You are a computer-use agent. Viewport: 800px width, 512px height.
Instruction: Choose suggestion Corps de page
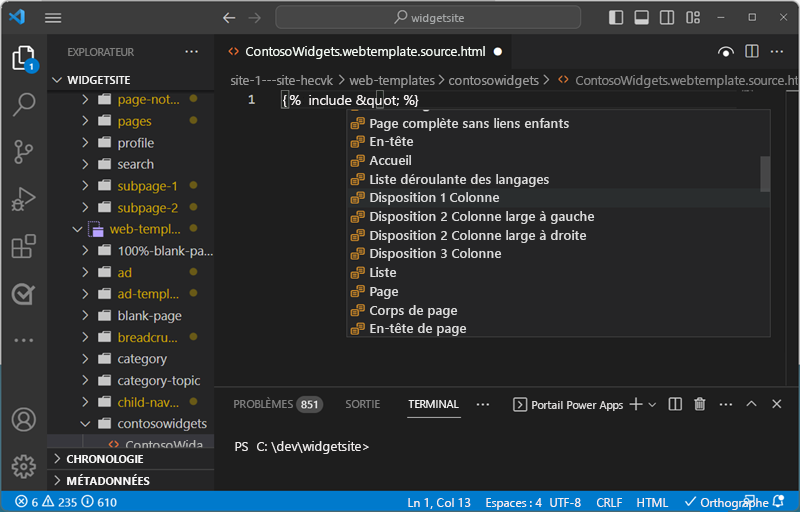pyautogui.click(x=558, y=311)
